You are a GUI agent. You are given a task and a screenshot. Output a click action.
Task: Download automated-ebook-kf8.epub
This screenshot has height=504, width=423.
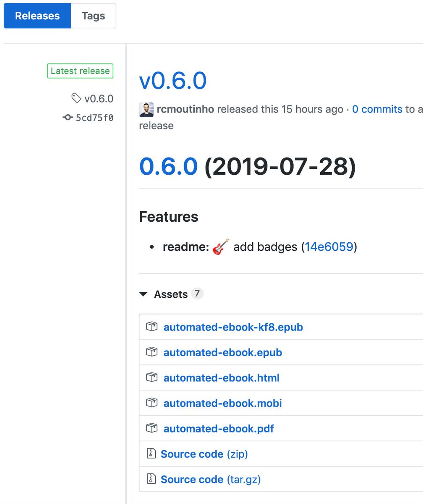coord(233,327)
